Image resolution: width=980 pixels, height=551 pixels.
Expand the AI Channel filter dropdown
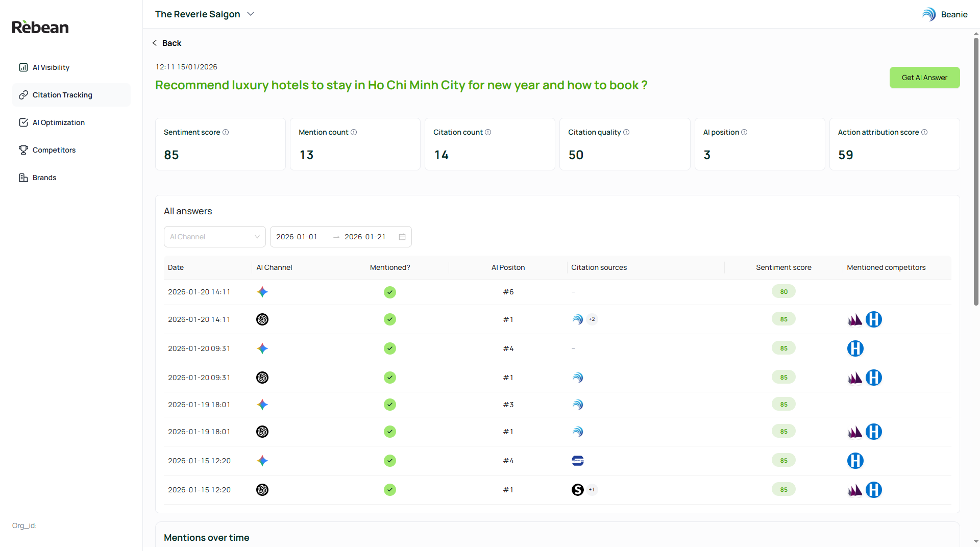point(214,237)
